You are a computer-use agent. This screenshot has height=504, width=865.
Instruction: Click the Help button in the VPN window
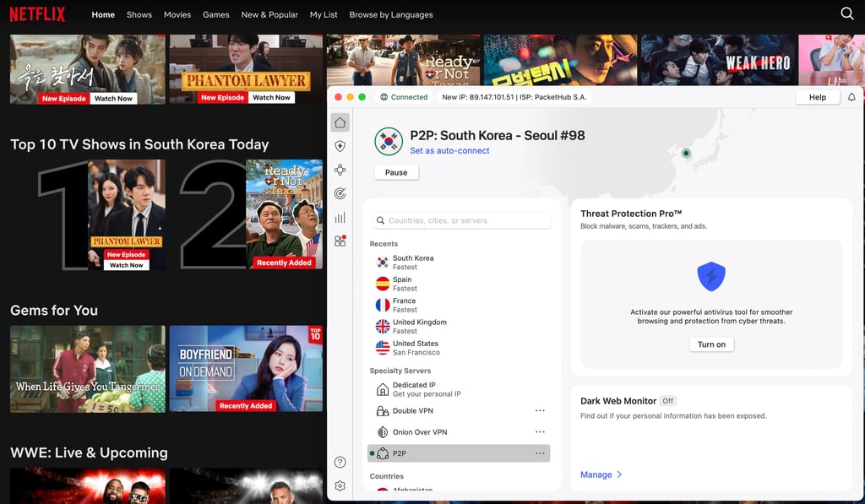click(818, 97)
